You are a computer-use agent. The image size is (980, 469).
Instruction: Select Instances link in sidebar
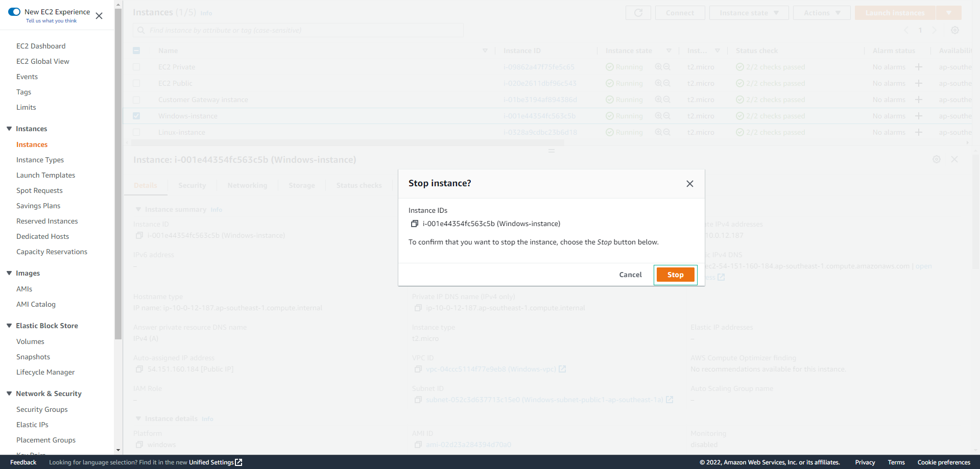(x=32, y=144)
